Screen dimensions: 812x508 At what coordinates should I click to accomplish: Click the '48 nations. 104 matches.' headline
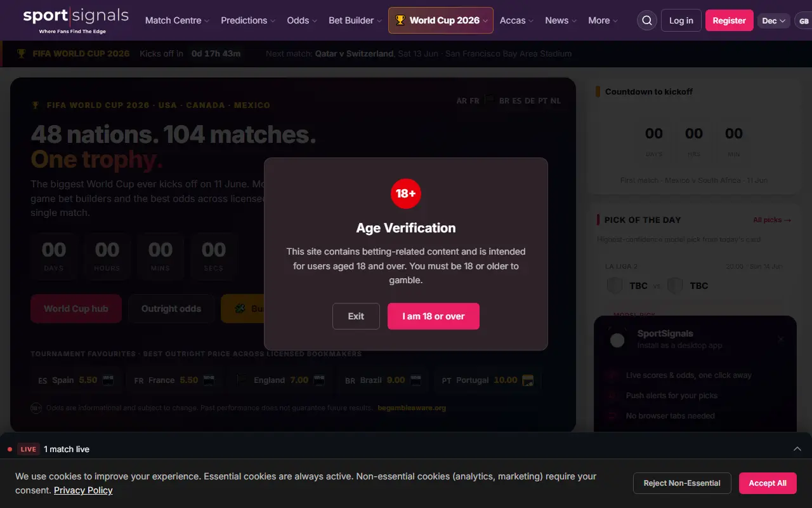click(173, 134)
